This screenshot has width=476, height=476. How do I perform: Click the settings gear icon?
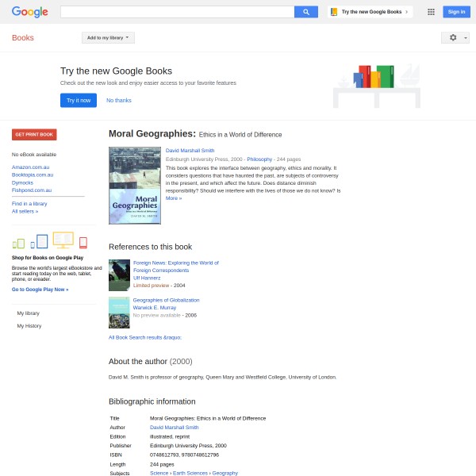click(x=453, y=37)
